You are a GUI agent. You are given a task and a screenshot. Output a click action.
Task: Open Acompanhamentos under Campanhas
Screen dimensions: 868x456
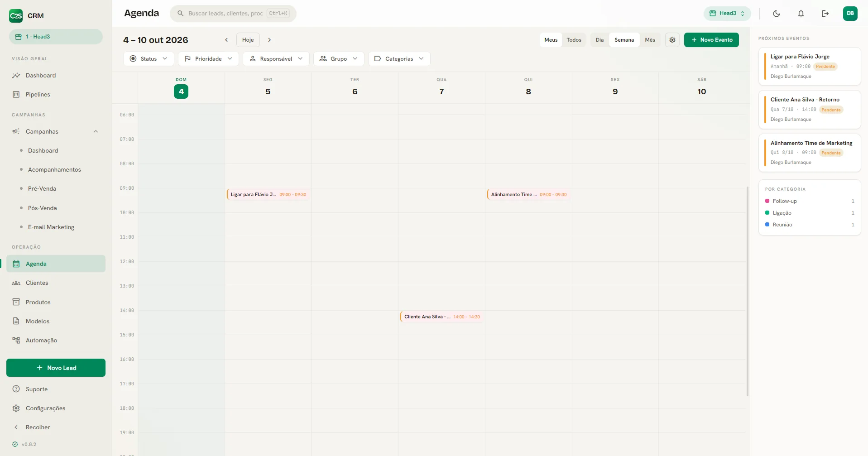pyautogui.click(x=54, y=170)
